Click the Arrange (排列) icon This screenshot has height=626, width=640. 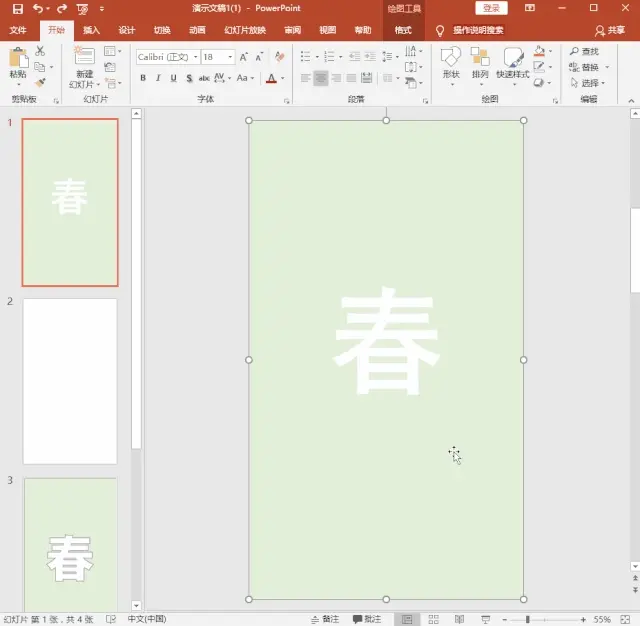pyautogui.click(x=480, y=58)
